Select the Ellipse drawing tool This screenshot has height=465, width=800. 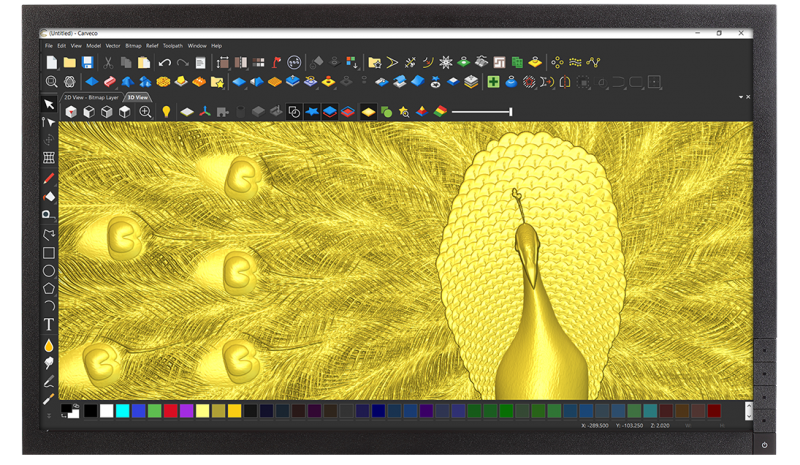tap(49, 271)
